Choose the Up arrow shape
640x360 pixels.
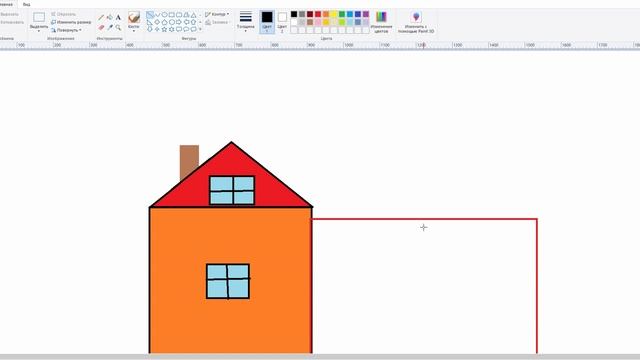[193, 22]
